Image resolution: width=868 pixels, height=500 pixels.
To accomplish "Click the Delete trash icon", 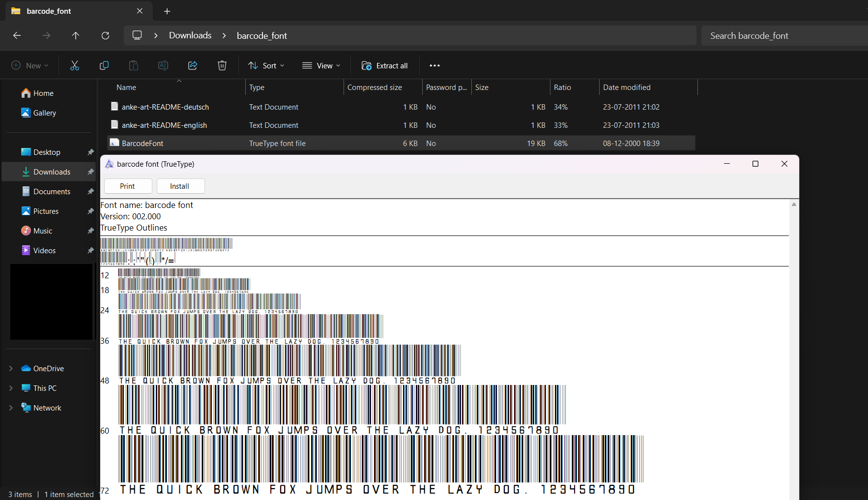I will [222, 65].
